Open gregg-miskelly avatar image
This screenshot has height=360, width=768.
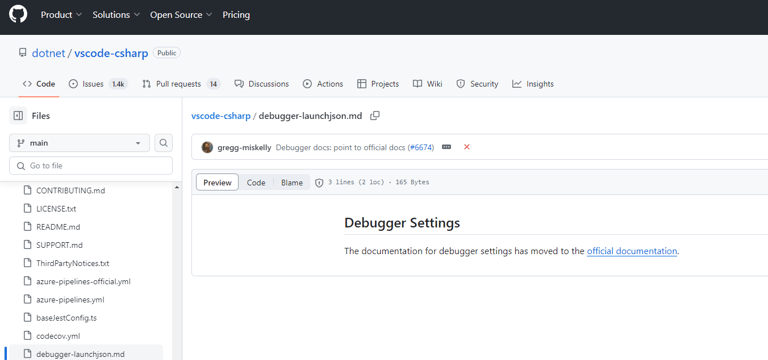[207, 147]
